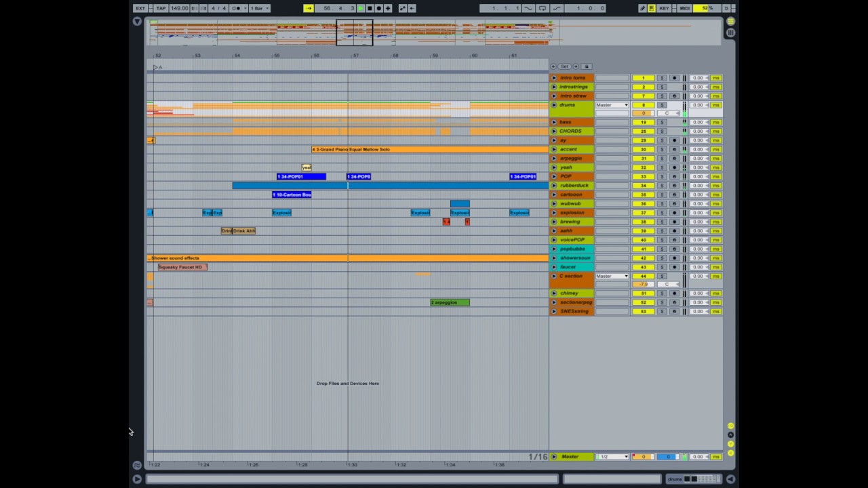Toggle the Follow playback arrow icon

click(x=309, y=8)
